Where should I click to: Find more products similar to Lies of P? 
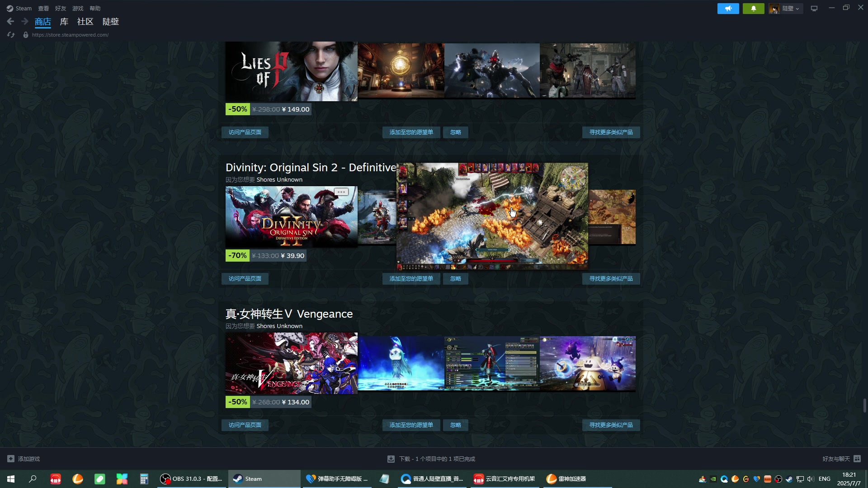(611, 132)
